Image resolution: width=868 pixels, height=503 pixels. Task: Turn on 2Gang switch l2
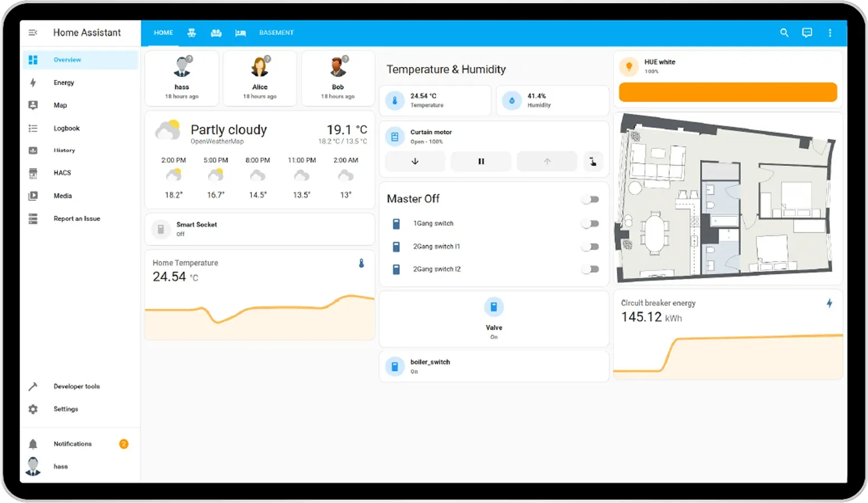click(590, 269)
